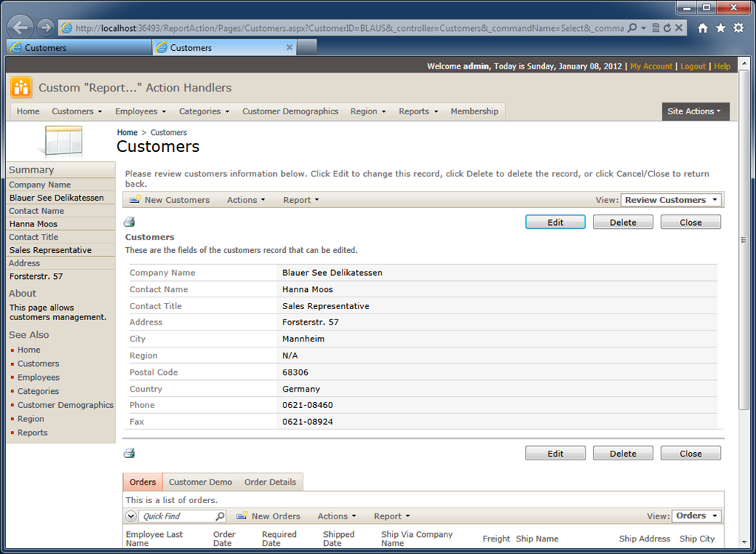Switch to the Customer Demo tab

point(200,482)
